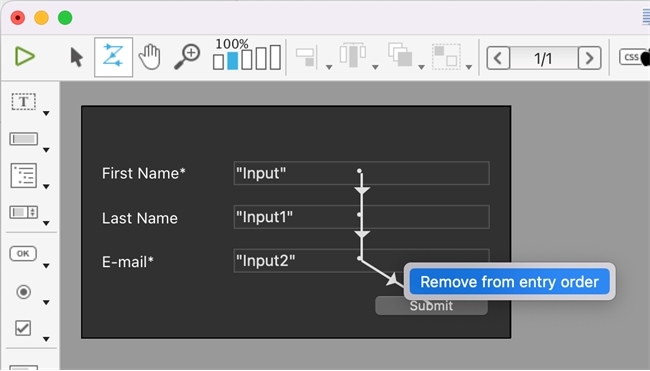Click the "Input" First Name field

[361, 173]
